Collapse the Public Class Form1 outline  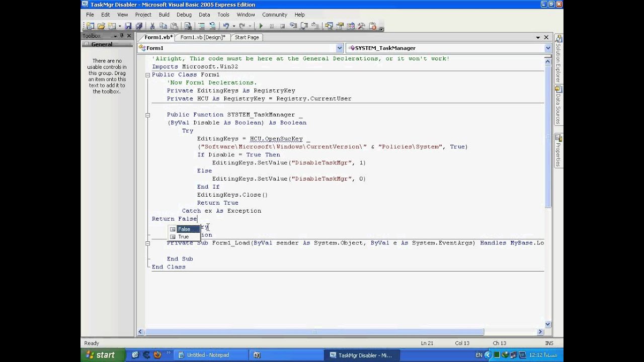click(148, 75)
